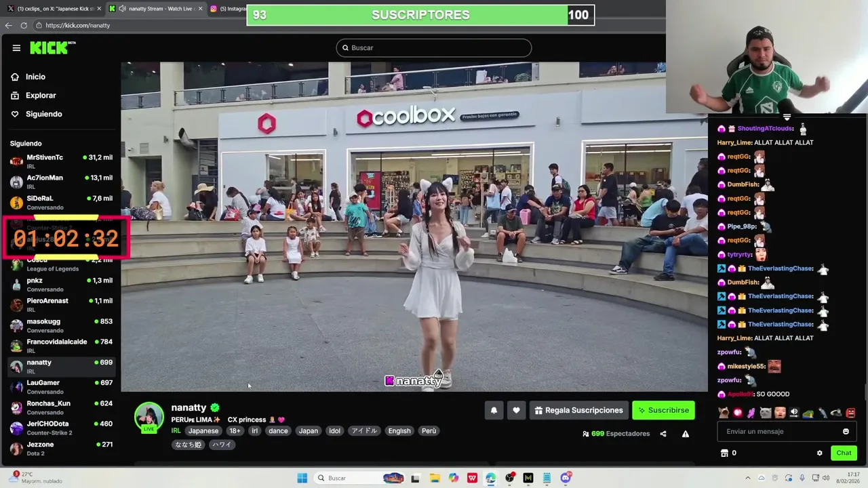
Task: Click the green Suscribirse button
Action: [663, 410]
